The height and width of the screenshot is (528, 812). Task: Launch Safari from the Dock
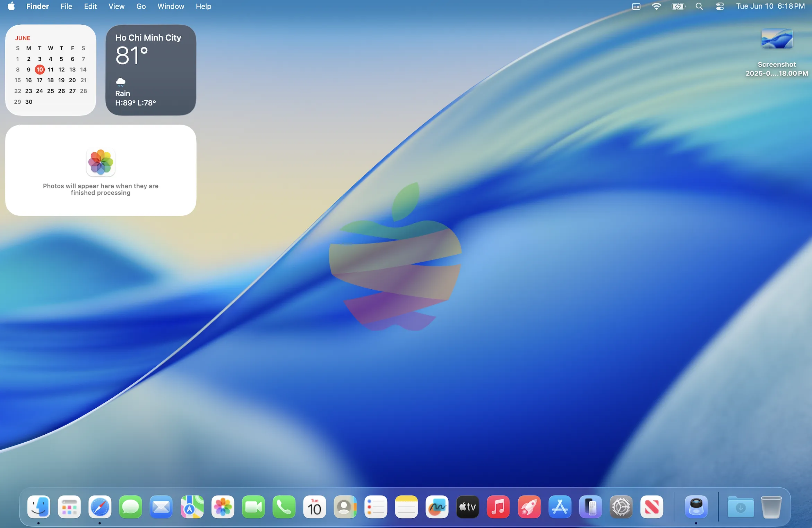click(x=100, y=507)
